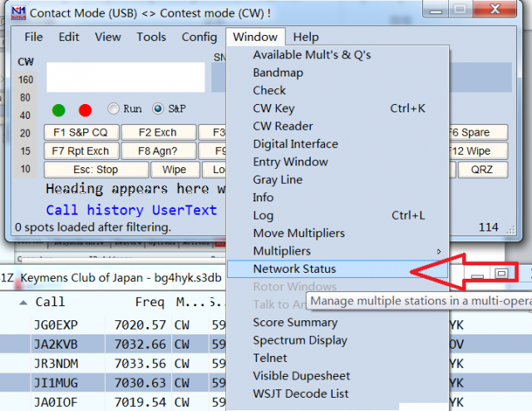Select the 40 meter band

tap(26, 116)
